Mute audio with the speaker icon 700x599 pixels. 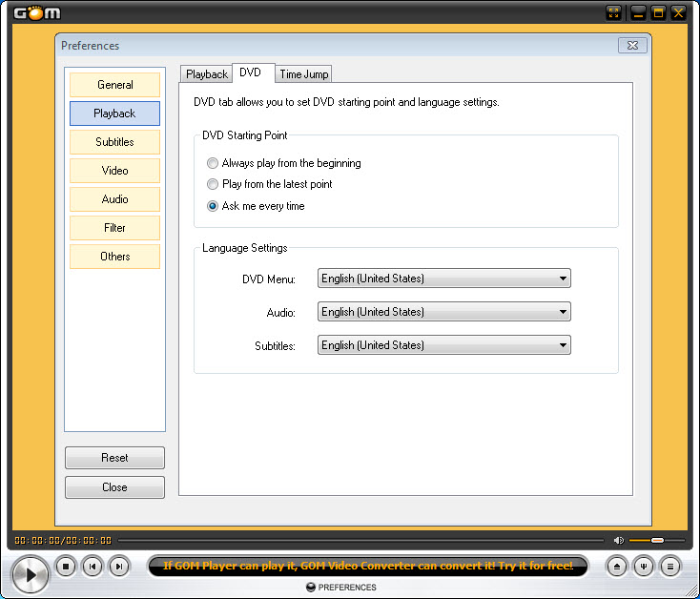pyautogui.click(x=618, y=541)
